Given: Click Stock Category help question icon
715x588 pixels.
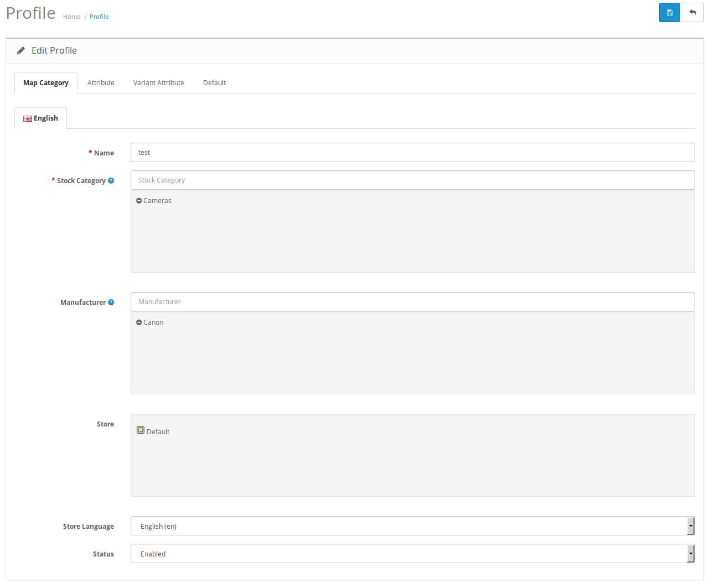Looking at the screenshot, I should [111, 181].
